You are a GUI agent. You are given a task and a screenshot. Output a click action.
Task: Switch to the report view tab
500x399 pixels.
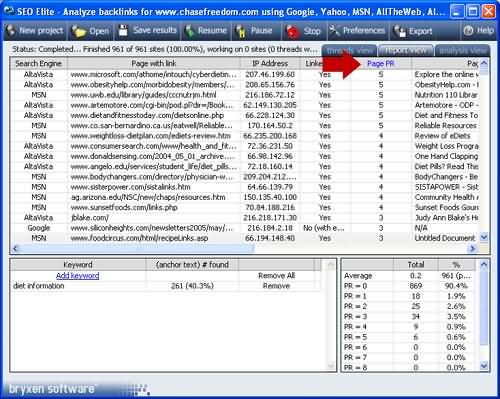(x=406, y=51)
